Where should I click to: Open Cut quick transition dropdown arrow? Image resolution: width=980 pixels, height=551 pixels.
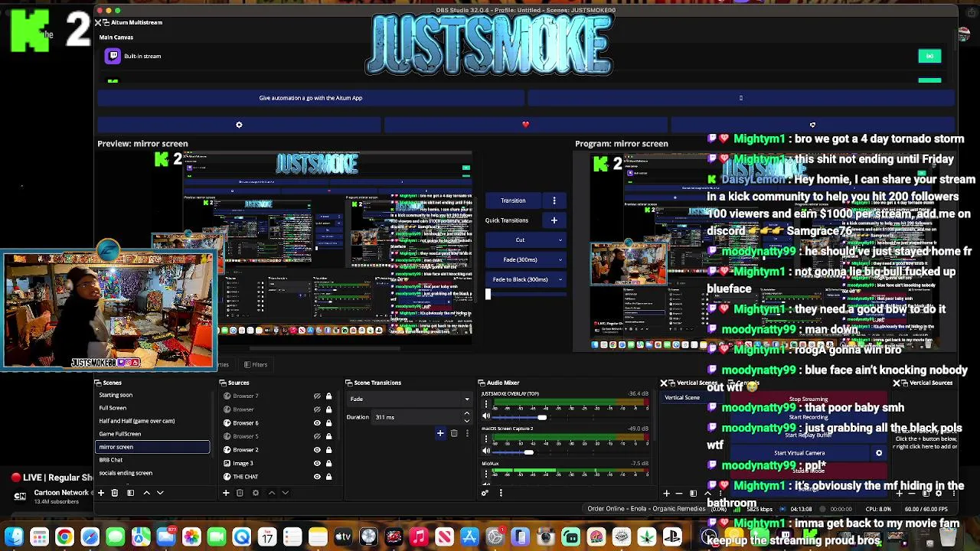560,240
